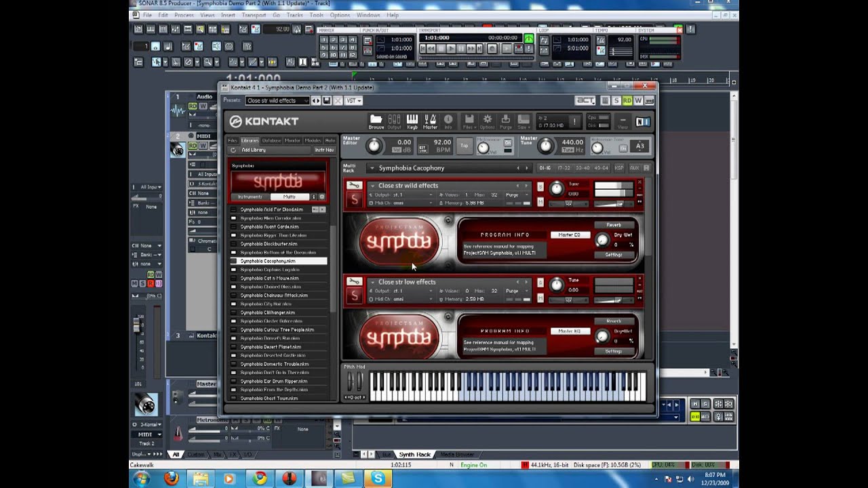Click the Kontakt panic exclamation button
The width and height of the screenshot is (868, 488).
(574, 122)
